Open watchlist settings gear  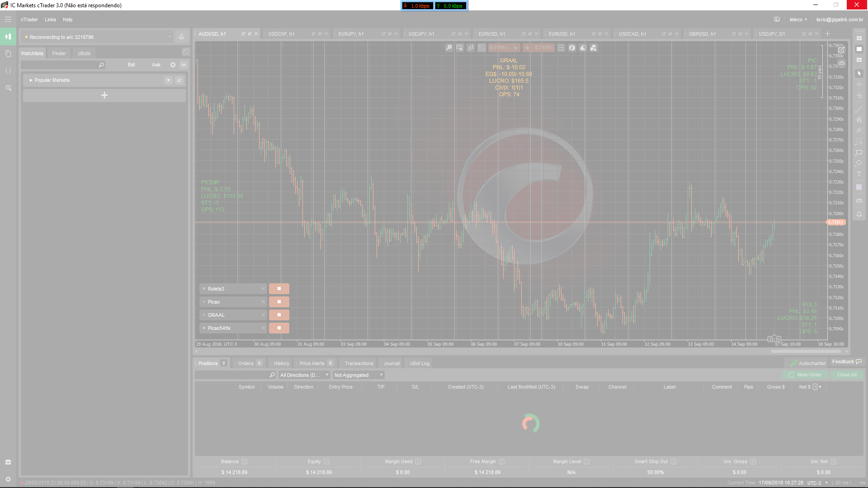tap(173, 65)
